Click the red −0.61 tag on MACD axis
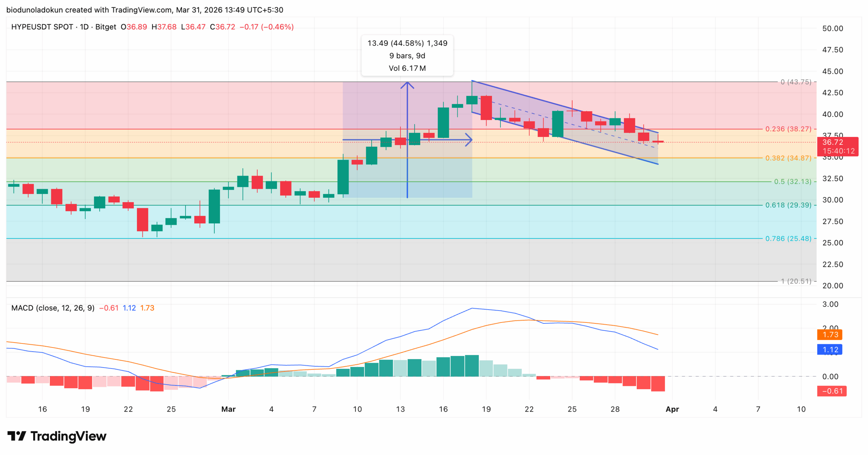Viewport: 868px width, 455px height. pos(832,392)
